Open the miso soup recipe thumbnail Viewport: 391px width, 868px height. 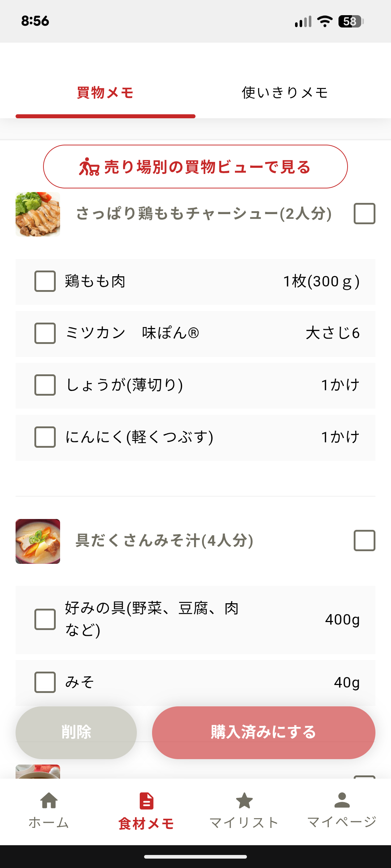pyautogui.click(x=38, y=541)
